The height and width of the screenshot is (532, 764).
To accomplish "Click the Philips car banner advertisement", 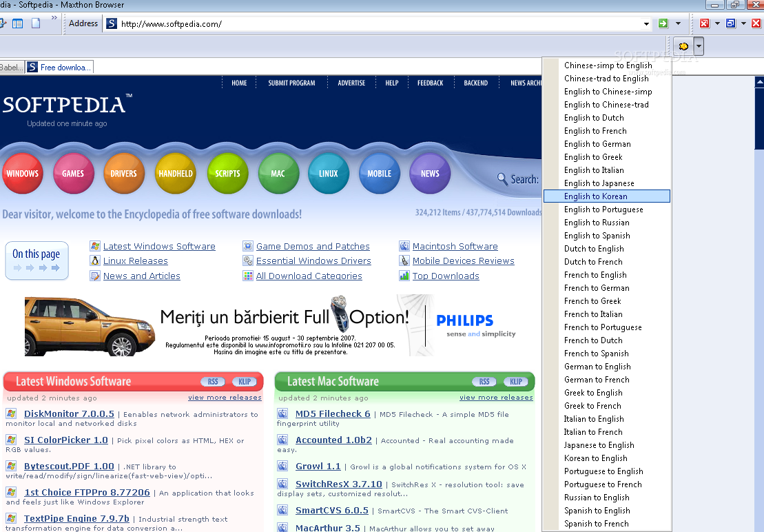I will (x=271, y=325).
